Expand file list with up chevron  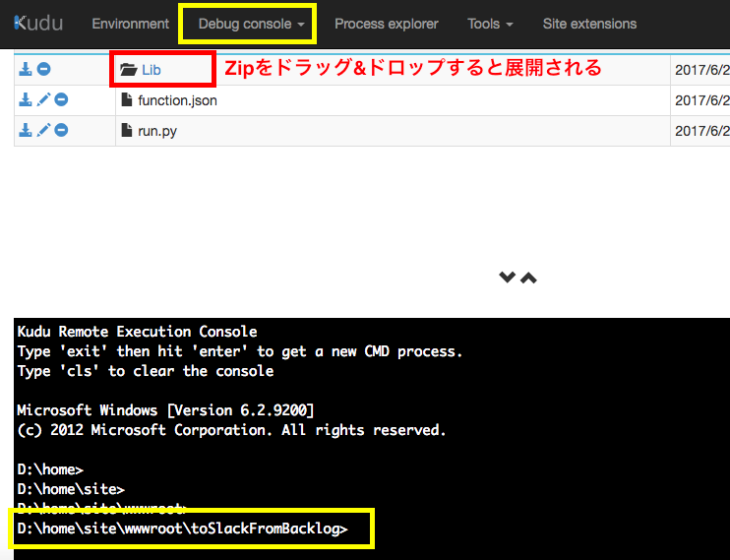528,279
